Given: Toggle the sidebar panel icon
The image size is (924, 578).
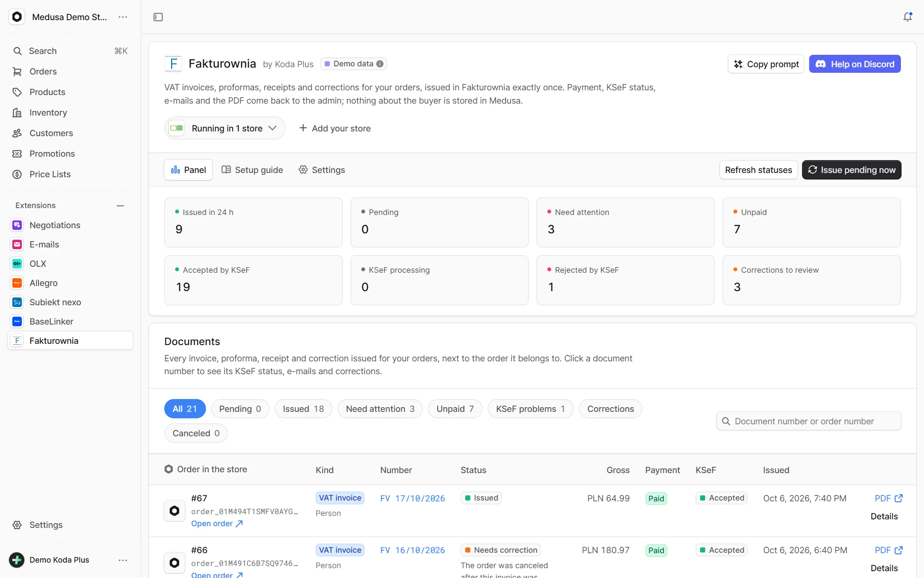Looking at the screenshot, I should tap(158, 17).
